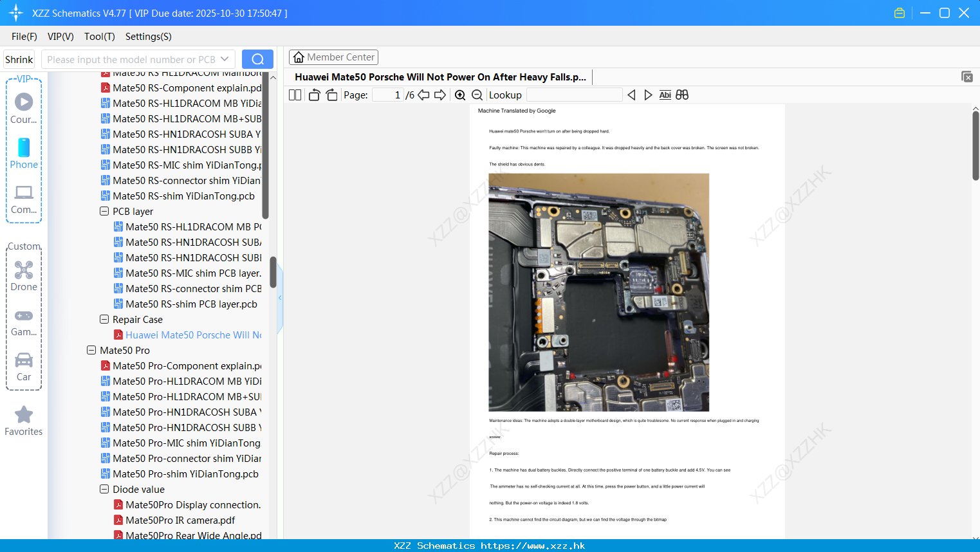Find previous lookup match triangle
The height and width of the screenshot is (552, 980).
pyautogui.click(x=631, y=95)
